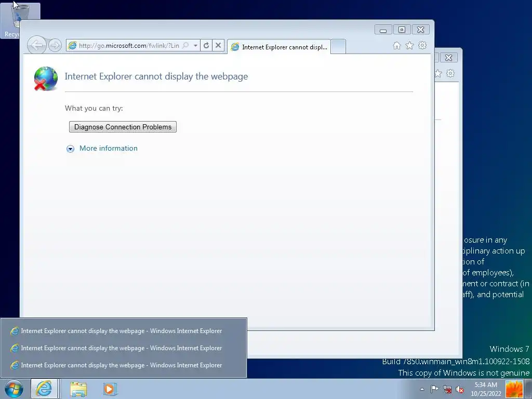The image size is (532, 399).
Task: Click the Internet Explorer taskbar icon
Action: [x=44, y=389]
